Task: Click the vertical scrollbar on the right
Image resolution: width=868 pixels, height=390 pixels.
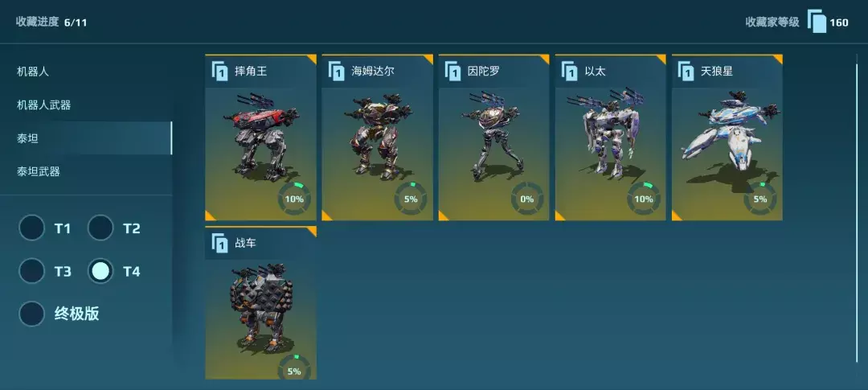Action: [x=857, y=216]
